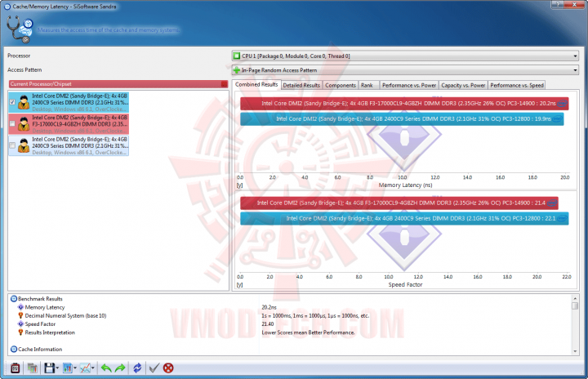The width and height of the screenshot is (588, 379).
Task: Open the Access Pattern dropdown
Action: point(405,70)
